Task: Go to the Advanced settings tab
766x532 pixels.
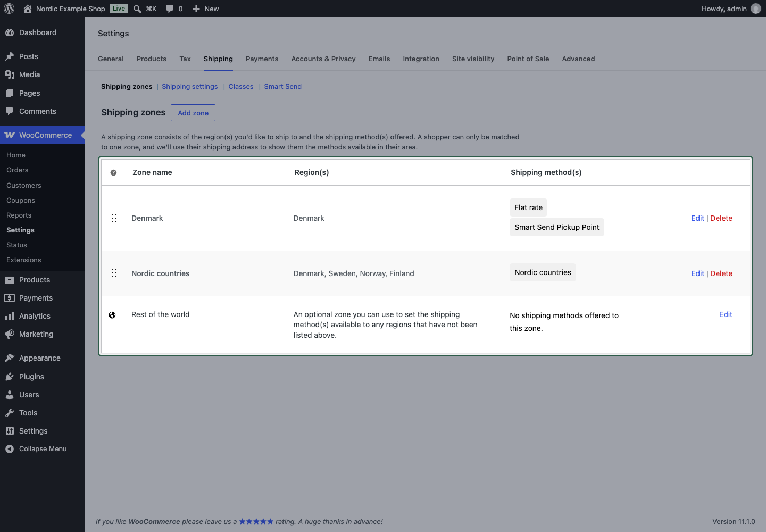Action: 578,59
